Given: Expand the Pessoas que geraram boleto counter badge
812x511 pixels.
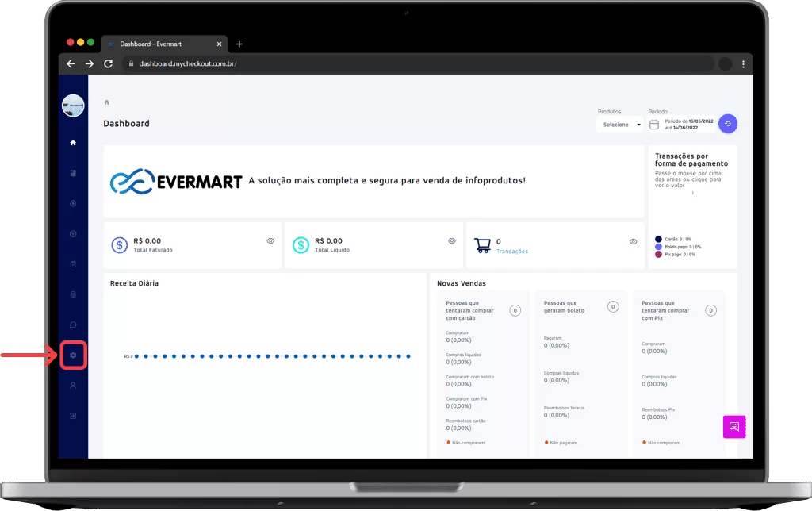Looking at the screenshot, I should point(611,305).
